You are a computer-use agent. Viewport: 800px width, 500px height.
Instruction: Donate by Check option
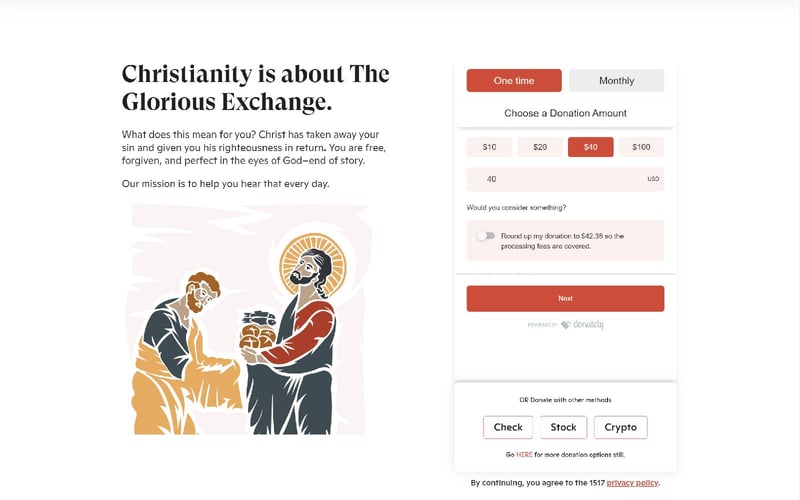[x=508, y=427]
